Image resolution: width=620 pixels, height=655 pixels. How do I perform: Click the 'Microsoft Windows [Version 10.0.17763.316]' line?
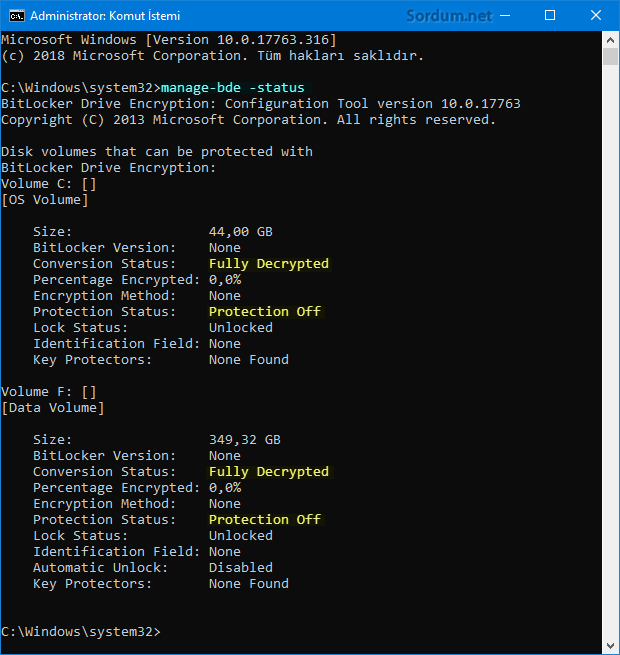[x=169, y=40]
